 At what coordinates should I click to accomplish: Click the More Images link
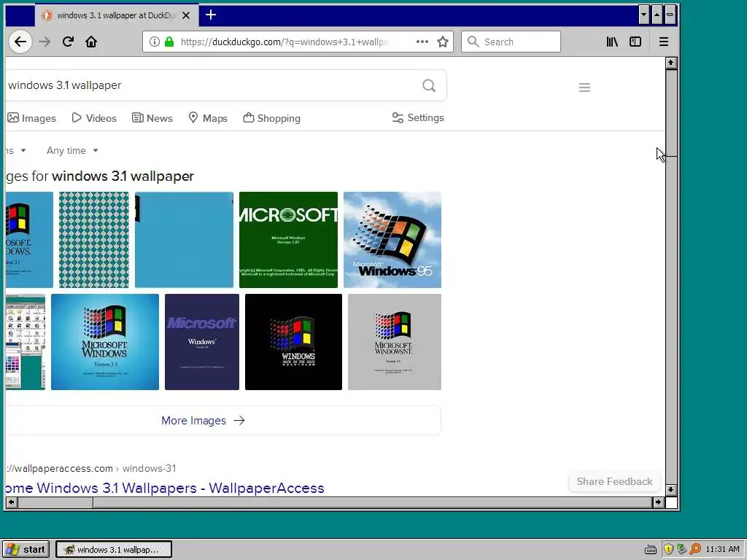[203, 421]
